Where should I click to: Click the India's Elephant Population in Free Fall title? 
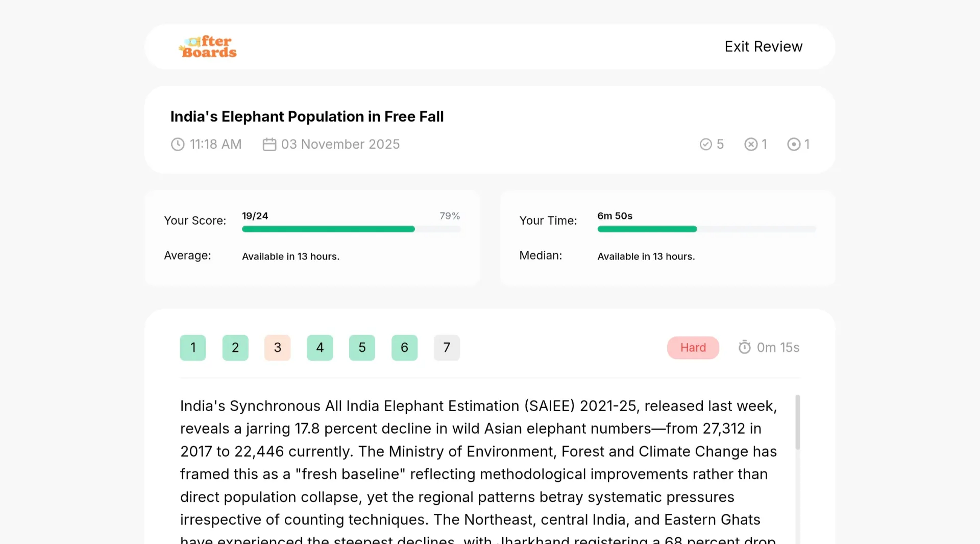[307, 116]
